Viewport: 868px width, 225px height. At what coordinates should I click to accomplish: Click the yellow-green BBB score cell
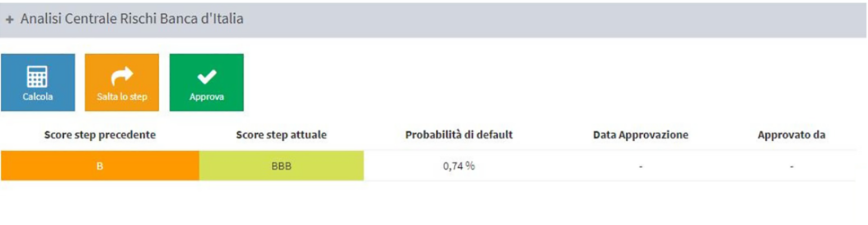[281, 166]
